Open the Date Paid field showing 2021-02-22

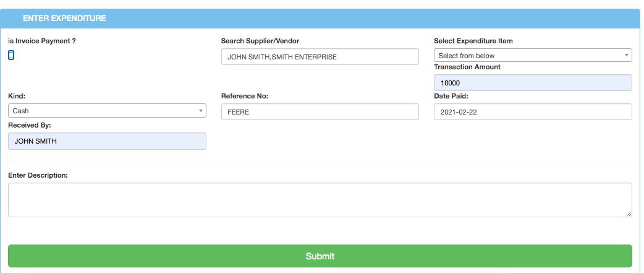[x=532, y=112]
